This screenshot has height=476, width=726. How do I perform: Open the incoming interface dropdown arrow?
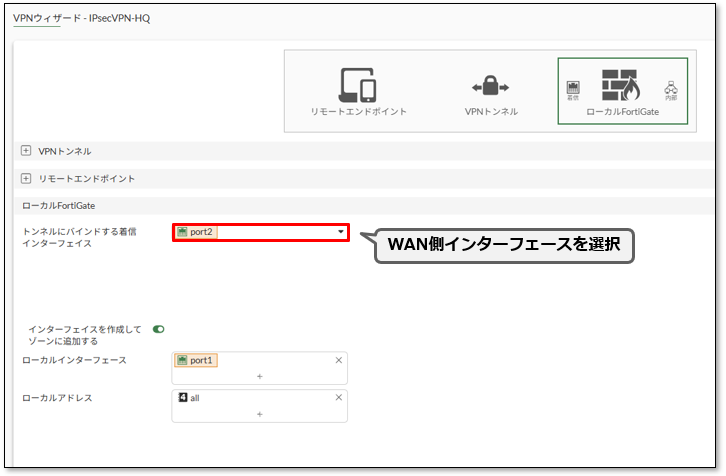pos(340,232)
